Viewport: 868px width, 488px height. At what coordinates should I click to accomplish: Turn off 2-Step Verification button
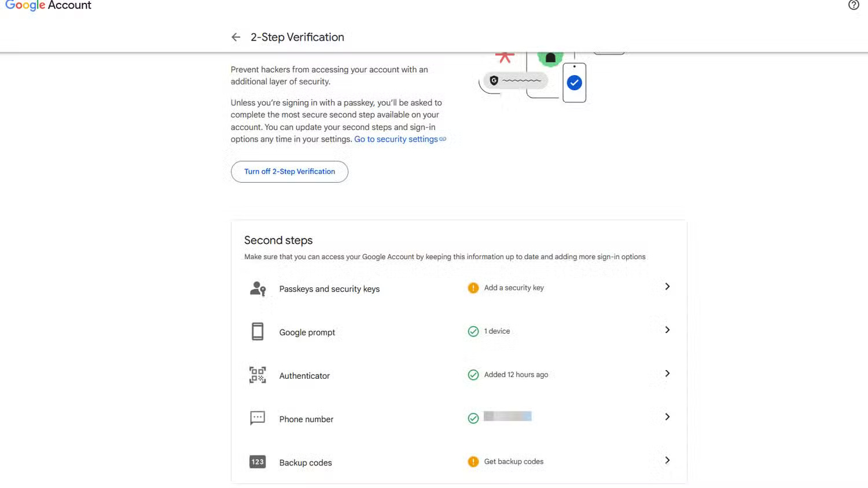(x=289, y=172)
